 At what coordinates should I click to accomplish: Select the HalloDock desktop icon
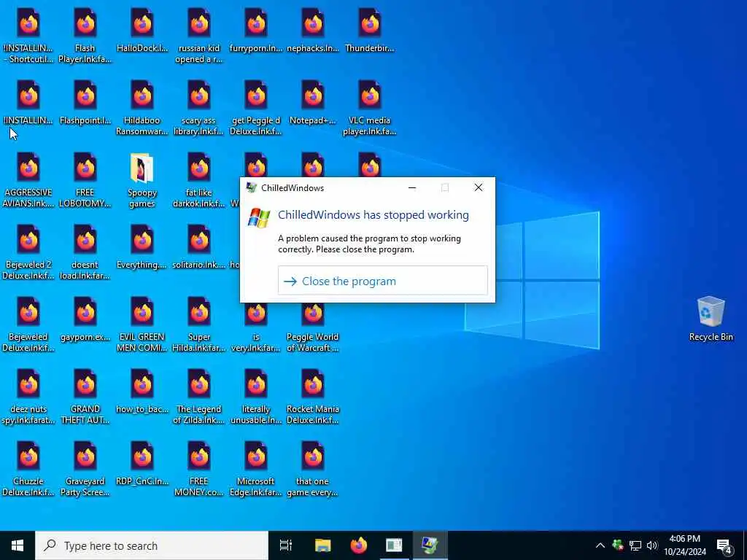(142, 31)
